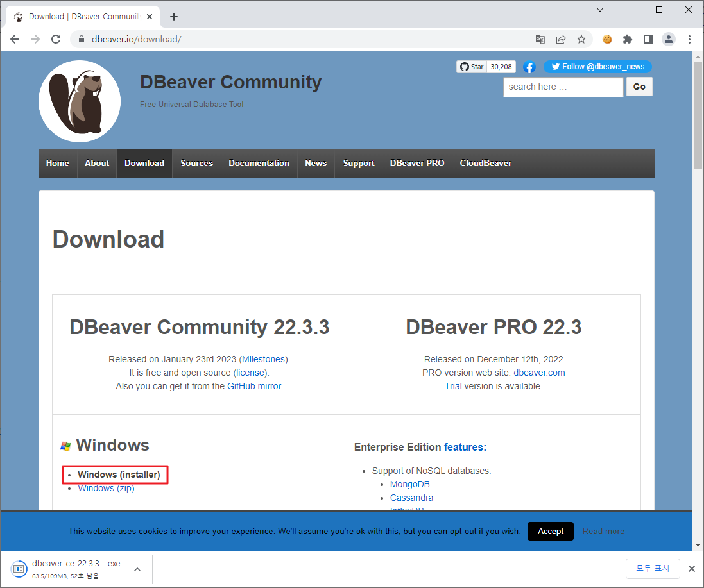
Task: Close the Download | DBeaver Community tab
Action: click(x=150, y=17)
